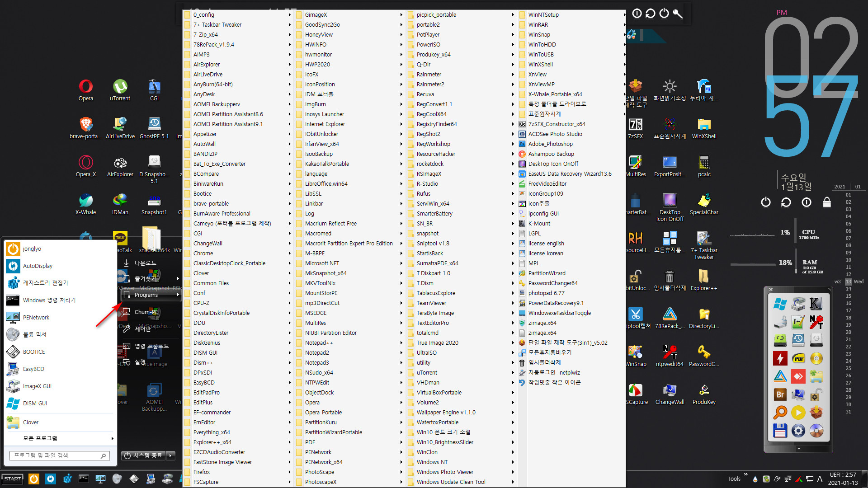Click the PDF icon in dock panel
868x488 pixels.
pos(798,358)
